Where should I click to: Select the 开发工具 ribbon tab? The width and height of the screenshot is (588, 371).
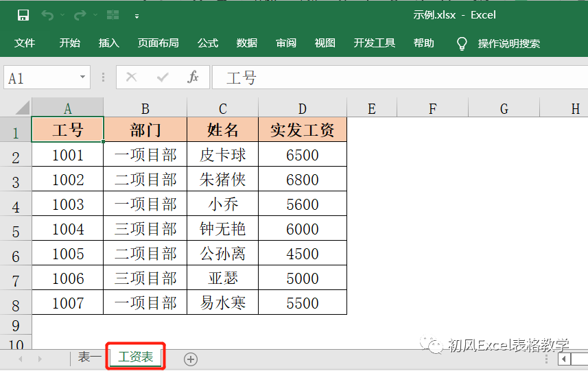(374, 43)
